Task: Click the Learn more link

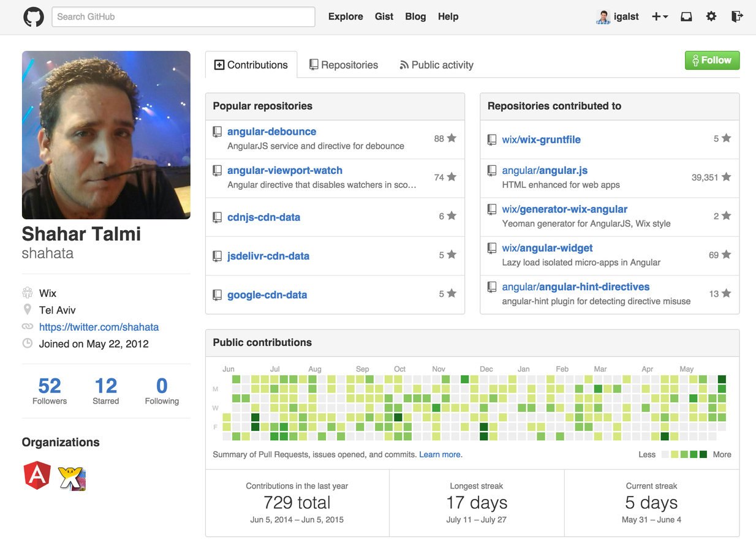Action: point(440,454)
